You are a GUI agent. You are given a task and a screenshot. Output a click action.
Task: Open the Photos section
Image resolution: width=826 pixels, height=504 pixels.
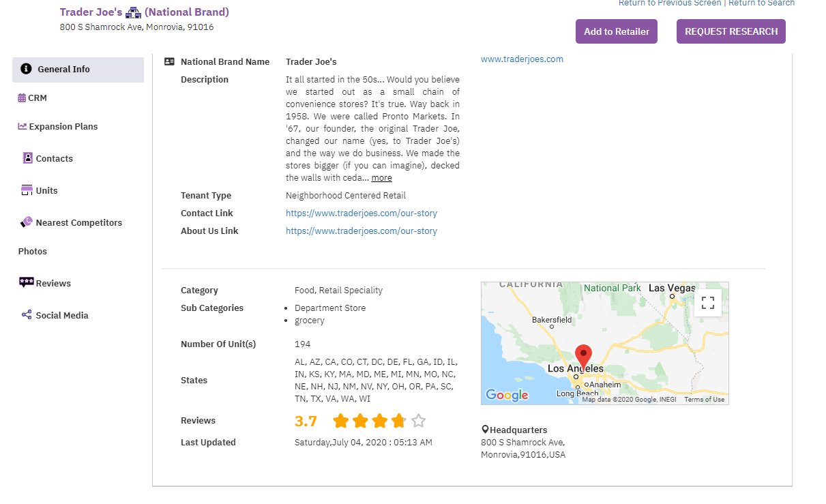tap(33, 251)
